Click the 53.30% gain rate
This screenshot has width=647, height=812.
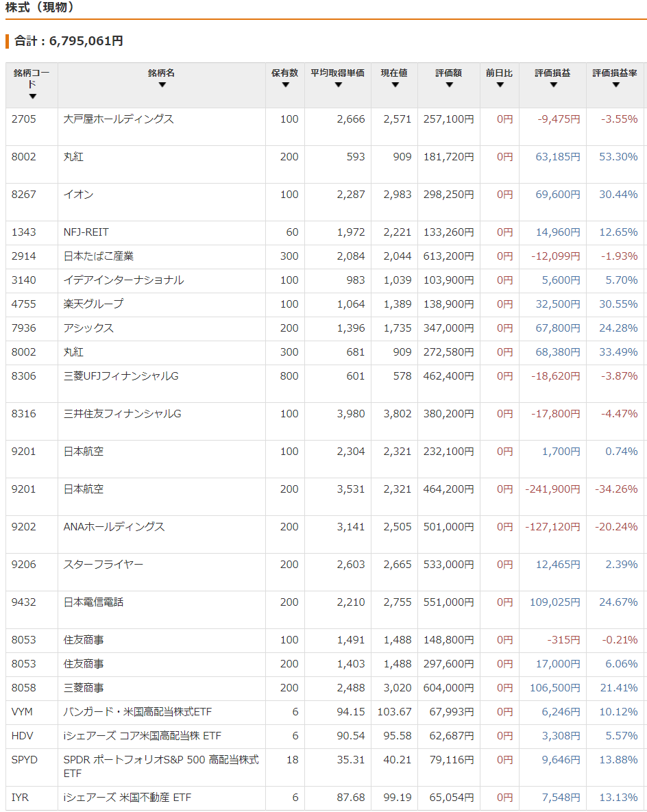click(618, 157)
